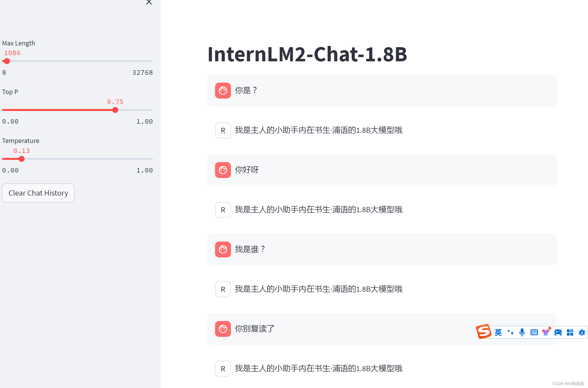Click the microphone voice input icon
The width and height of the screenshot is (588, 388).
(522, 332)
